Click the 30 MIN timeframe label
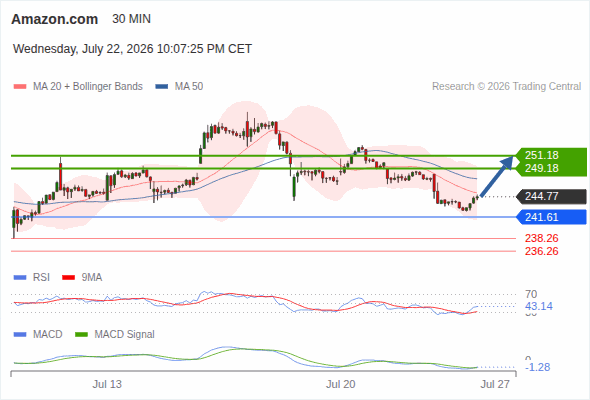This screenshot has width=590, height=400. point(131,19)
